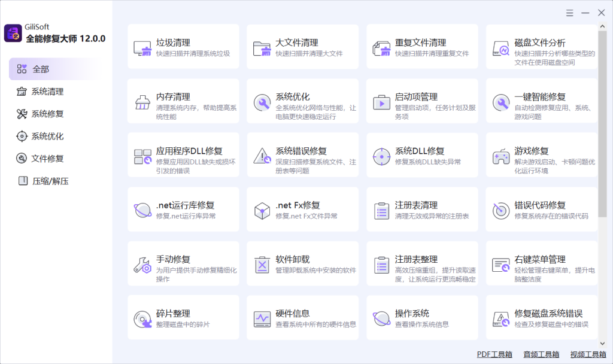Select the 软件卸载 uninstall icon
This screenshot has height=364, width=613.
262,265
